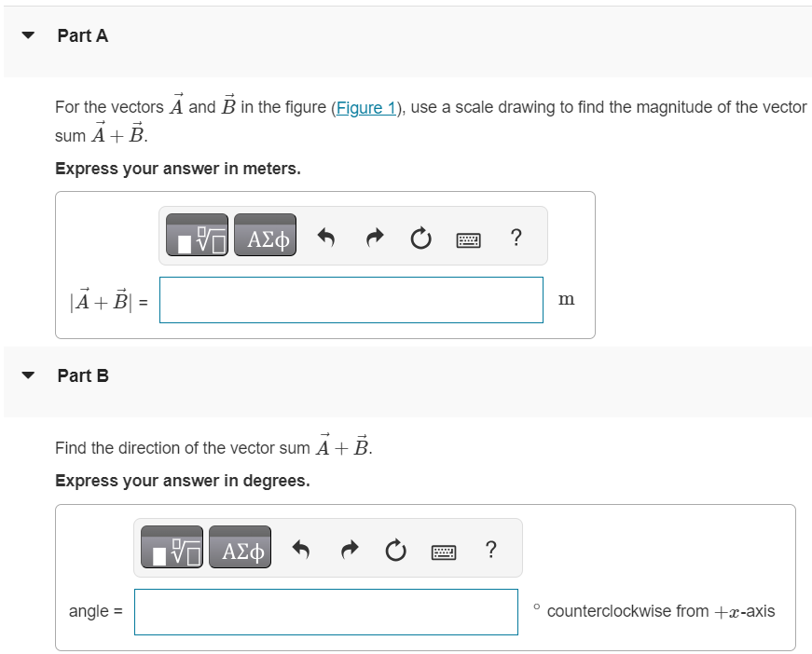Reset Part B answer with circular arrow icon
812x654 pixels.
tap(395, 550)
